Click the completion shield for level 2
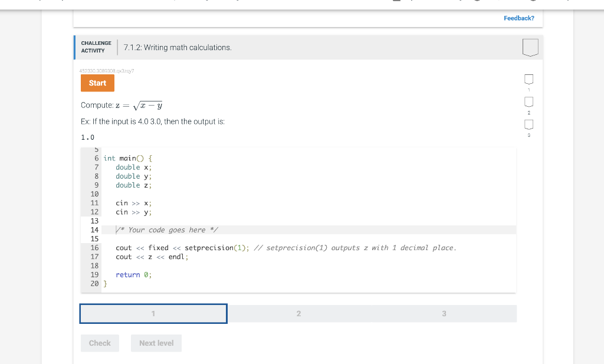 click(528, 101)
